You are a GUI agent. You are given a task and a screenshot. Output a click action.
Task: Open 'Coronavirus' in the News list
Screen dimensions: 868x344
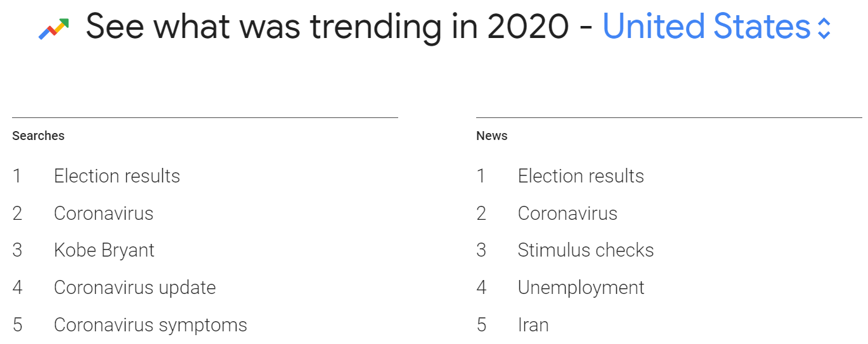point(567,213)
